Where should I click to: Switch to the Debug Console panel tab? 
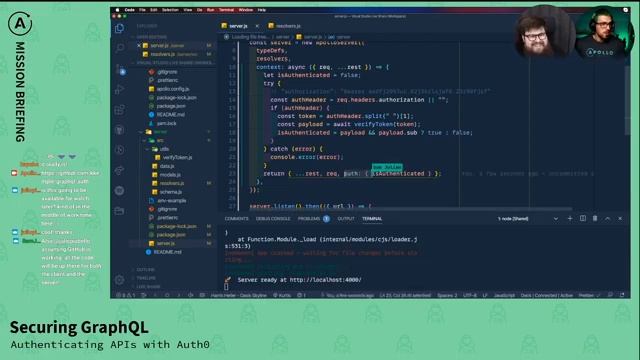click(x=273, y=219)
